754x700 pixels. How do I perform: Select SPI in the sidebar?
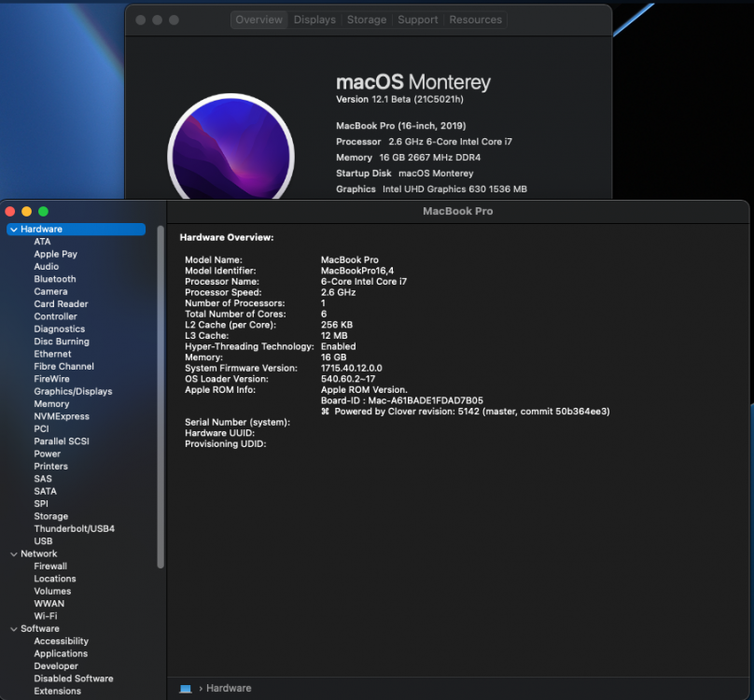(x=41, y=504)
